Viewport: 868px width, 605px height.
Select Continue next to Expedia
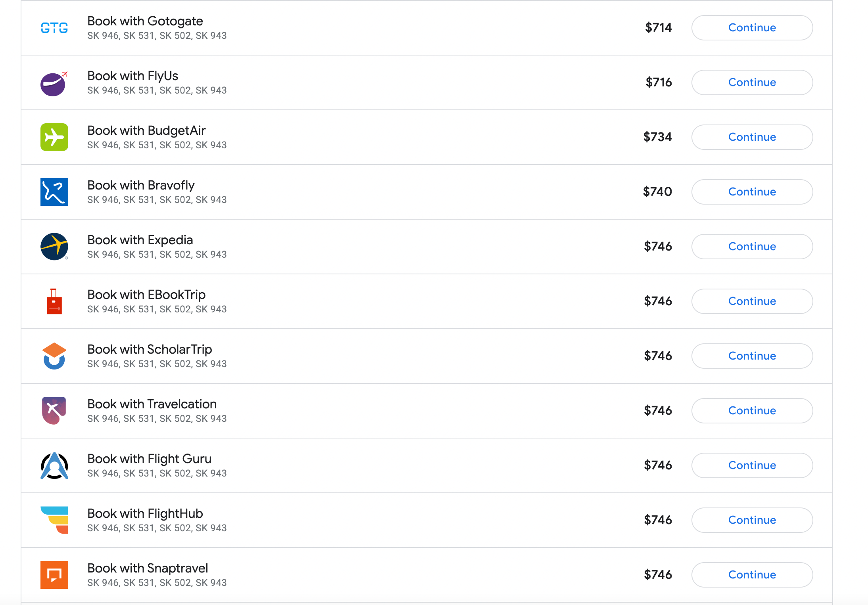(752, 247)
